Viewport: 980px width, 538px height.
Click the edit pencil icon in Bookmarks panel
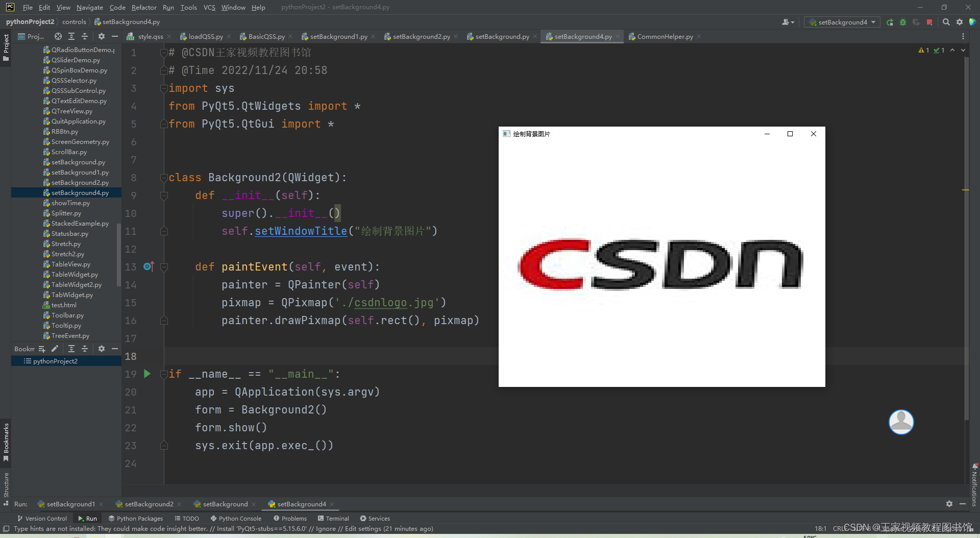[55, 349]
